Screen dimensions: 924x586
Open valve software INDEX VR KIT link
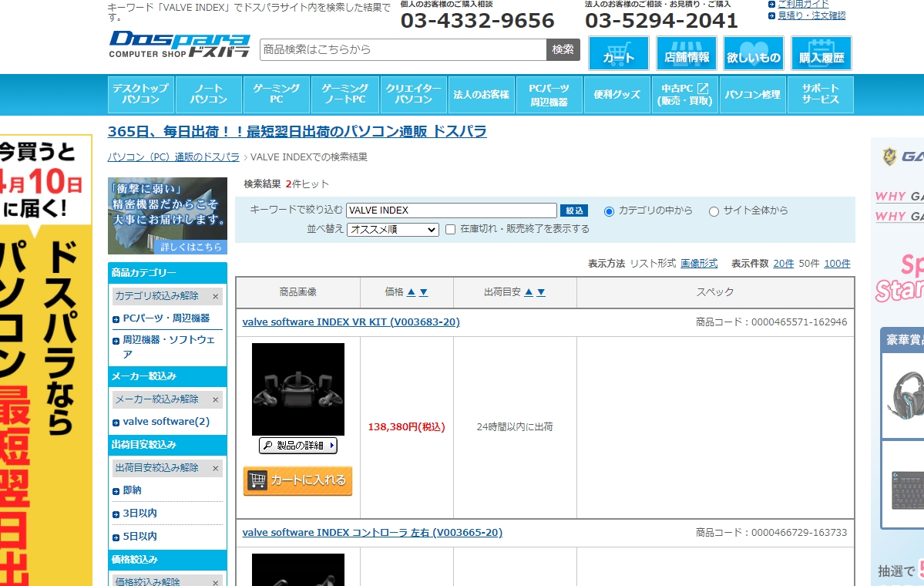[351, 322]
